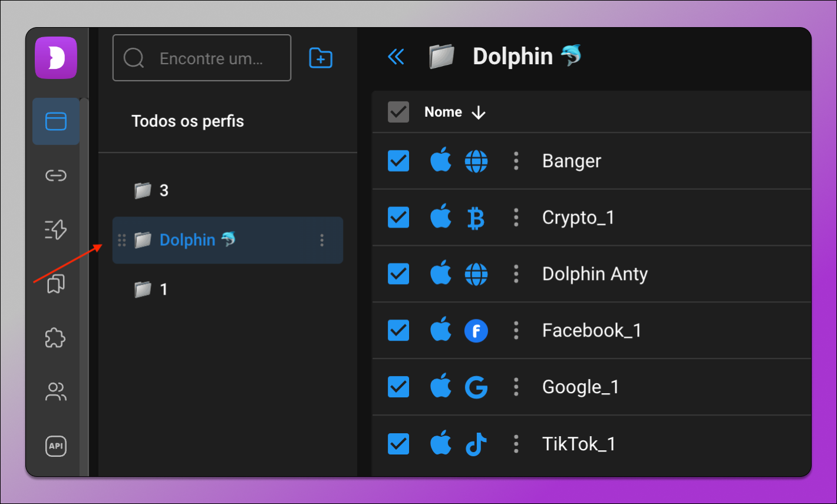Click the Crypto_1 profile name
The height and width of the screenshot is (504, 837).
(x=578, y=218)
